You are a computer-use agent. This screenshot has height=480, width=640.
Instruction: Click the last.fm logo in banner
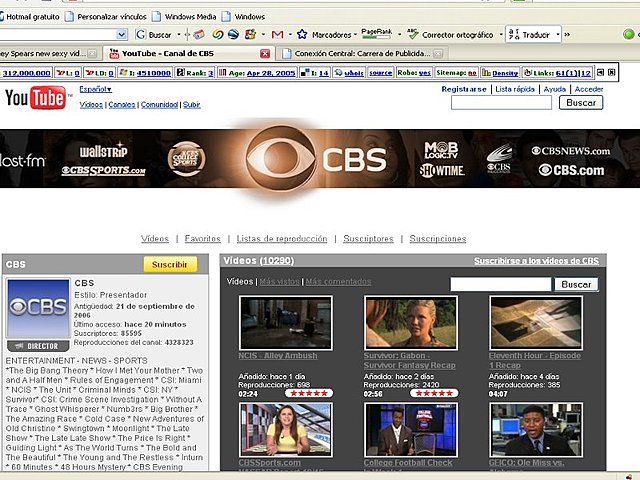pos(22,160)
